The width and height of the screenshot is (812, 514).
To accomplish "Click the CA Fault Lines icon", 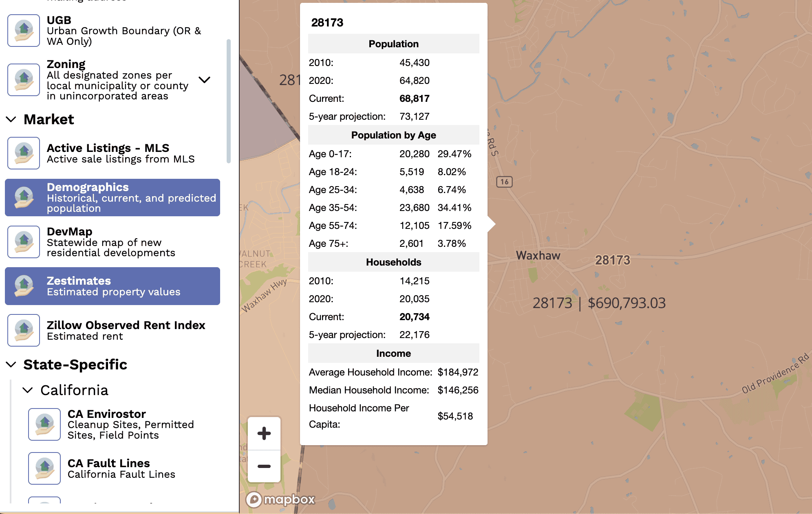I will tap(44, 468).
